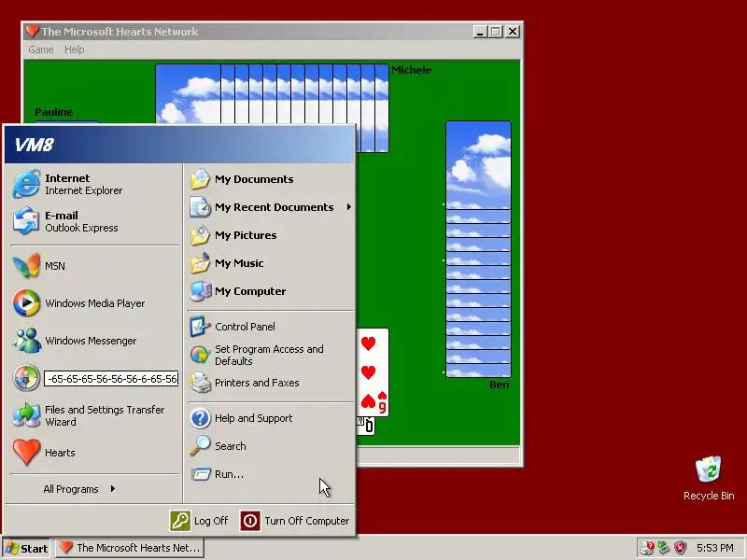The image size is (747, 560).
Task: Open the MSN butterfly icon
Action: point(26,266)
